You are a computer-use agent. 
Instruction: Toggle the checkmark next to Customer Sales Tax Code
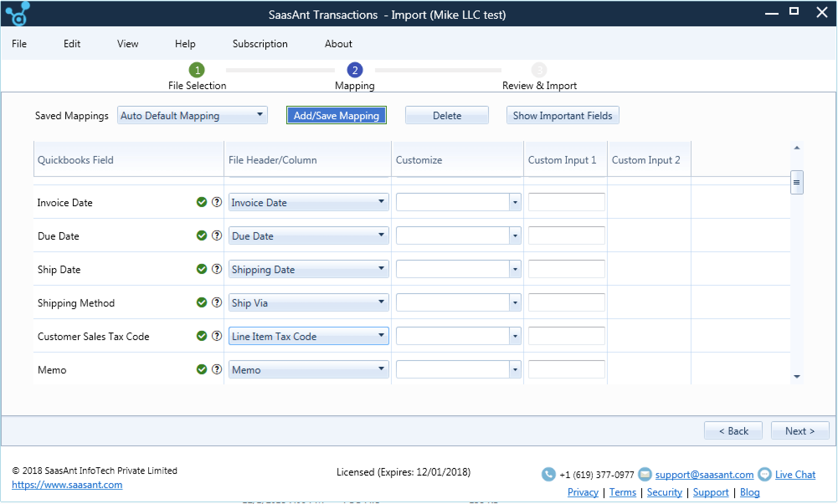click(202, 336)
